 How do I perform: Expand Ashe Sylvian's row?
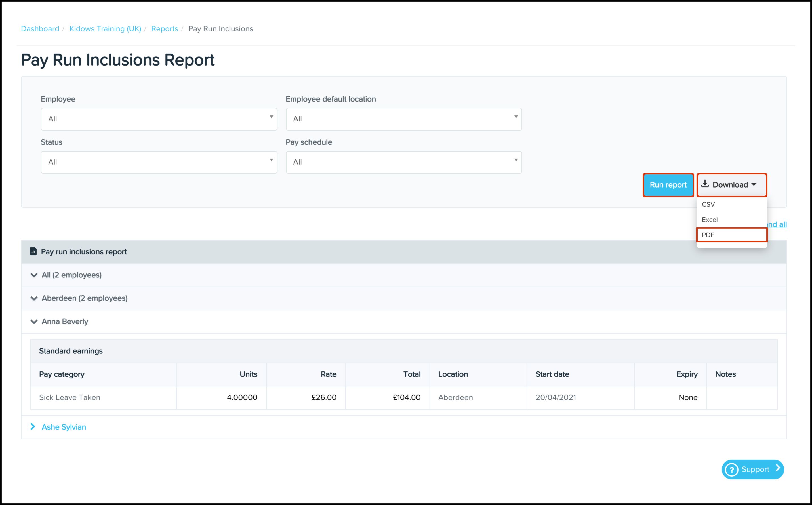(x=33, y=427)
